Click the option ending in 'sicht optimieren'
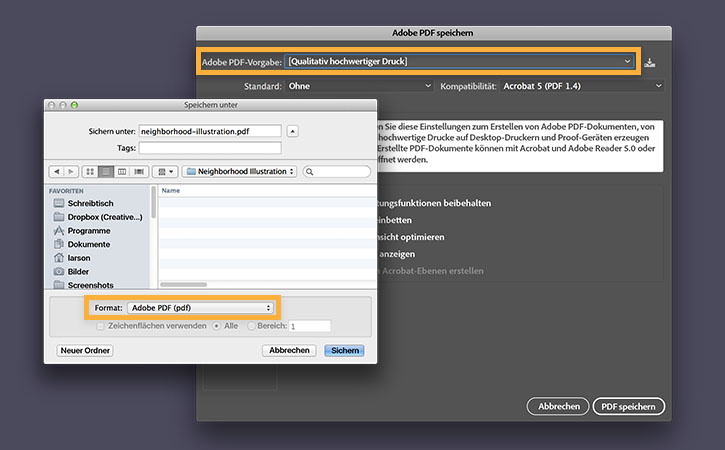725x450 pixels. (411, 237)
